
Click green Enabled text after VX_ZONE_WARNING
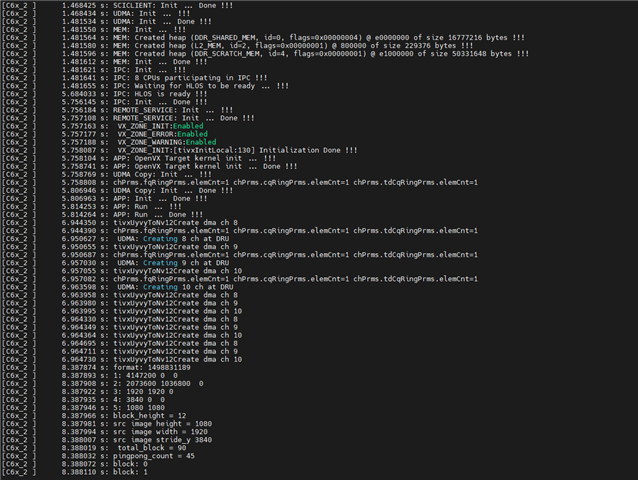(201, 142)
